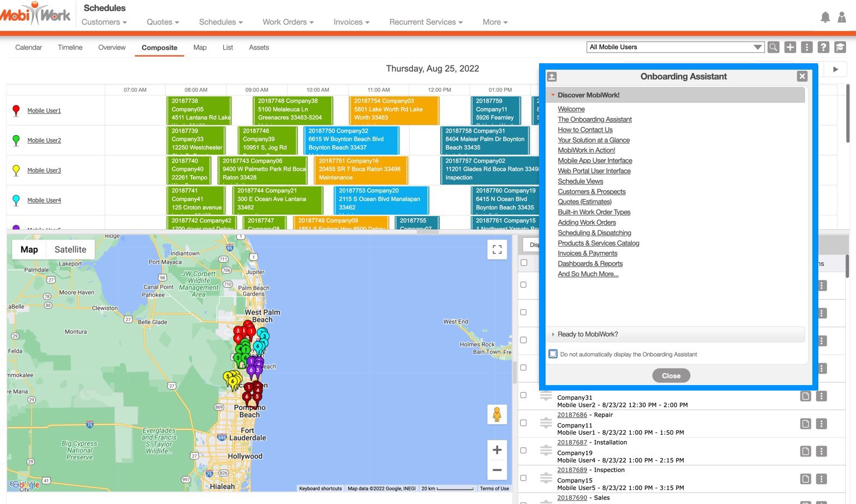Image resolution: width=856 pixels, height=504 pixels.
Task: Click the search magnifier icon in toolbar
Action: click(x=773, y=47)
